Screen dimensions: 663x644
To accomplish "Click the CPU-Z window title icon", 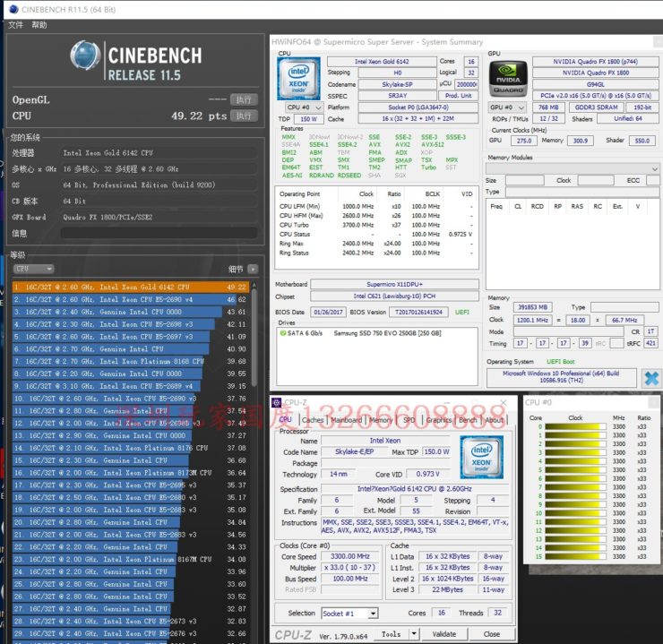I will tap(277, 402).
